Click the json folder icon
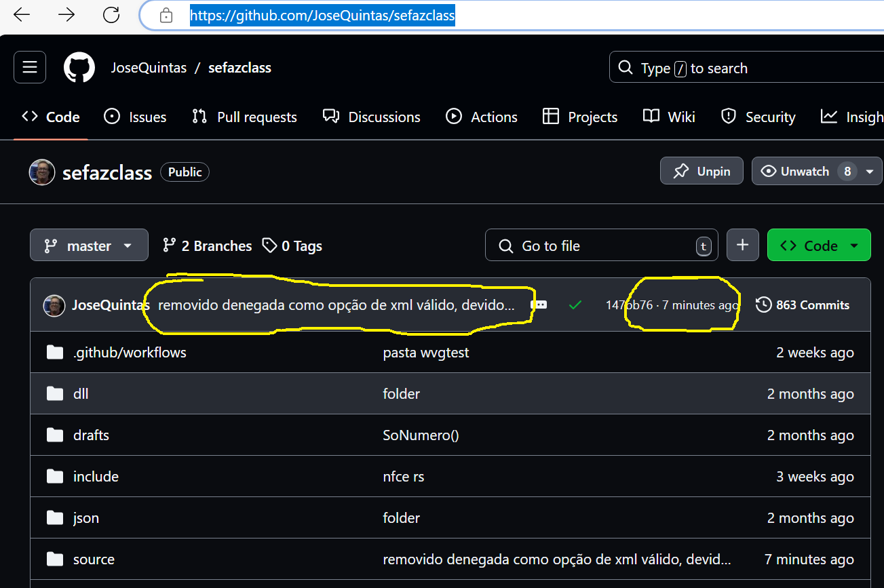This screenshot has height=588, width=884. 55,518
